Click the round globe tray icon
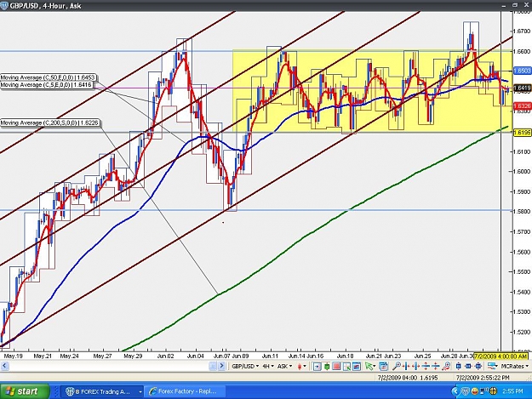 pyautogui.click(x=493, y=391)
